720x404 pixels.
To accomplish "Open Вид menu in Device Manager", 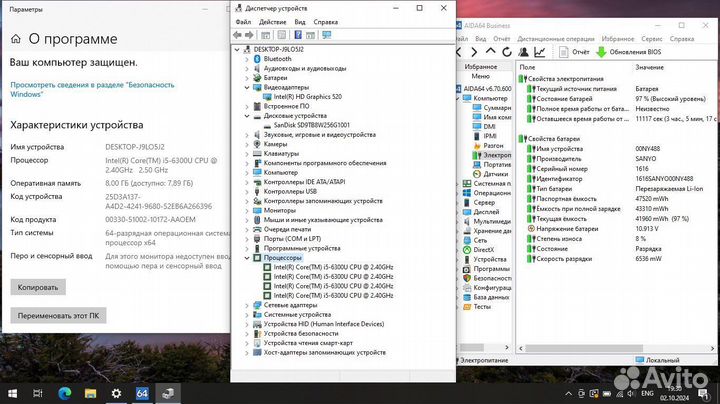I will click(x=300, y=22).
